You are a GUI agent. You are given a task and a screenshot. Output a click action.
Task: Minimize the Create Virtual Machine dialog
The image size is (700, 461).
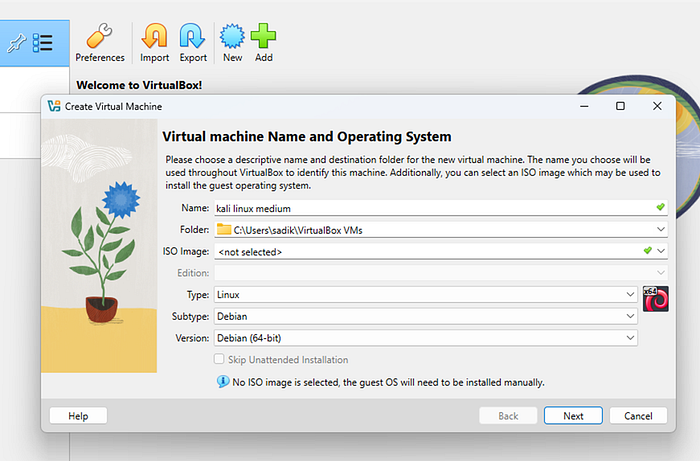click(x=584, y=106)
